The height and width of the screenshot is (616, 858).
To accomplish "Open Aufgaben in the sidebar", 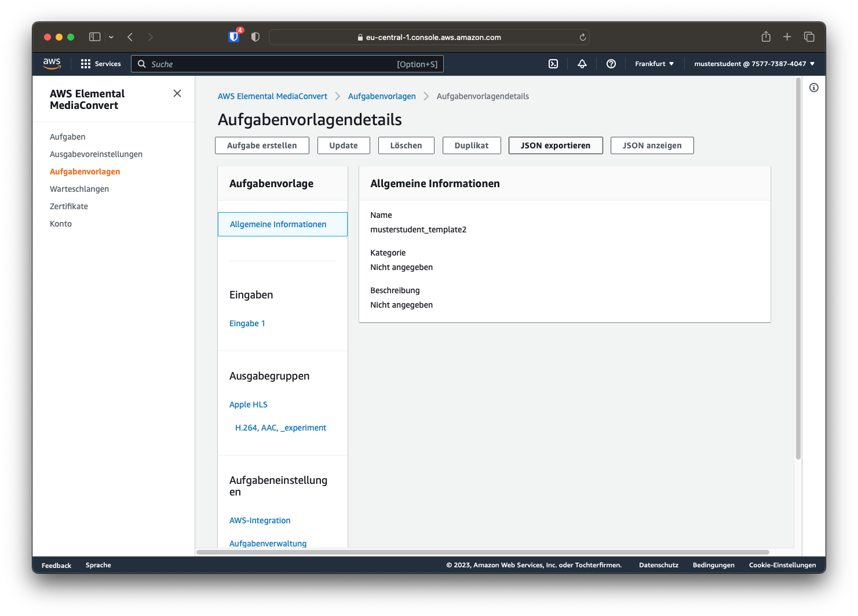I will click(68, 137).
